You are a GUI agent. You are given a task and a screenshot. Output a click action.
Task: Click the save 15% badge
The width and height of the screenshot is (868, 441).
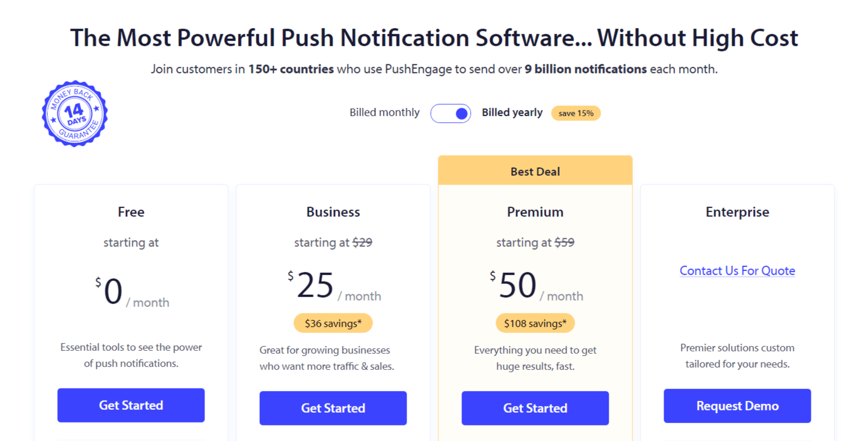[x=576, y=113]
